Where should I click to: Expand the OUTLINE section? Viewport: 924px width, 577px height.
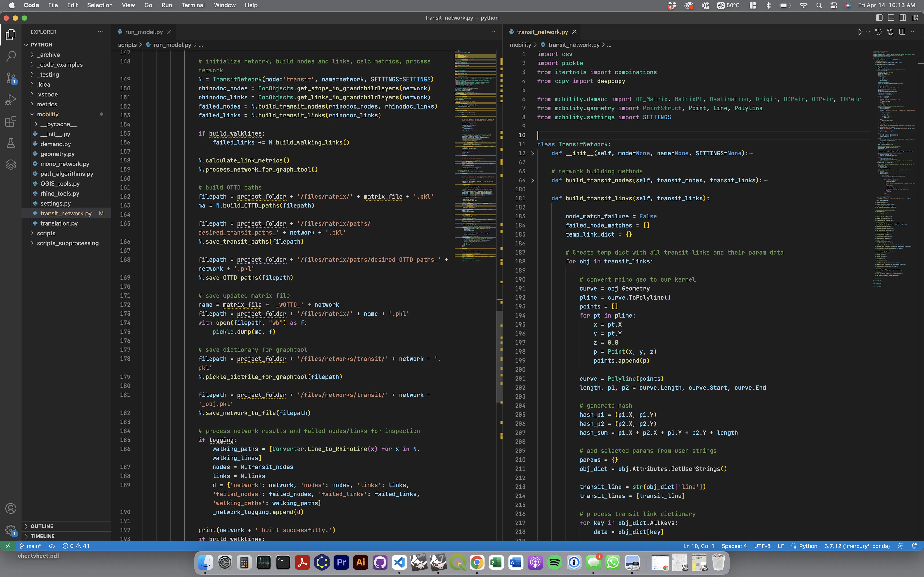click(42, 526)
